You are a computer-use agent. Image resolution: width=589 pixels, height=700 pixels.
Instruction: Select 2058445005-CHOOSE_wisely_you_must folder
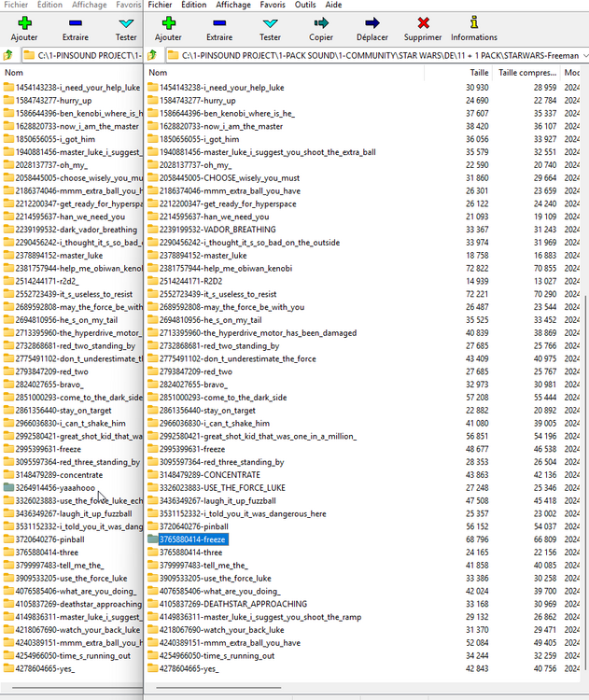point(230,178)
